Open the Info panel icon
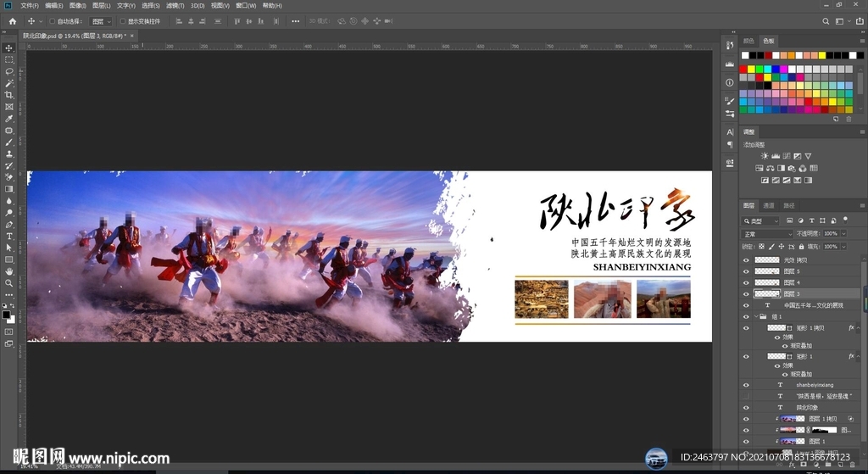Screen dimensions: 868x474 (x=730, y=82)
